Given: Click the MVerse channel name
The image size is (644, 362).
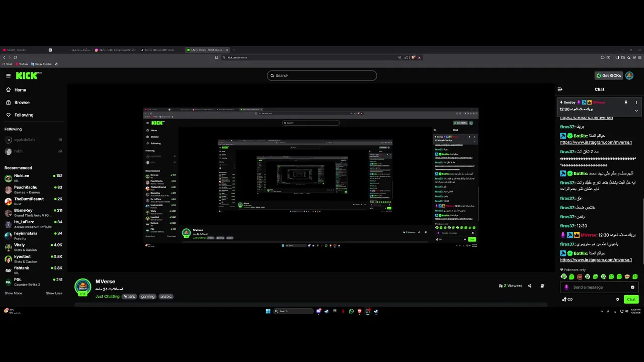Looking at the screenshot, I should (105, 282).
